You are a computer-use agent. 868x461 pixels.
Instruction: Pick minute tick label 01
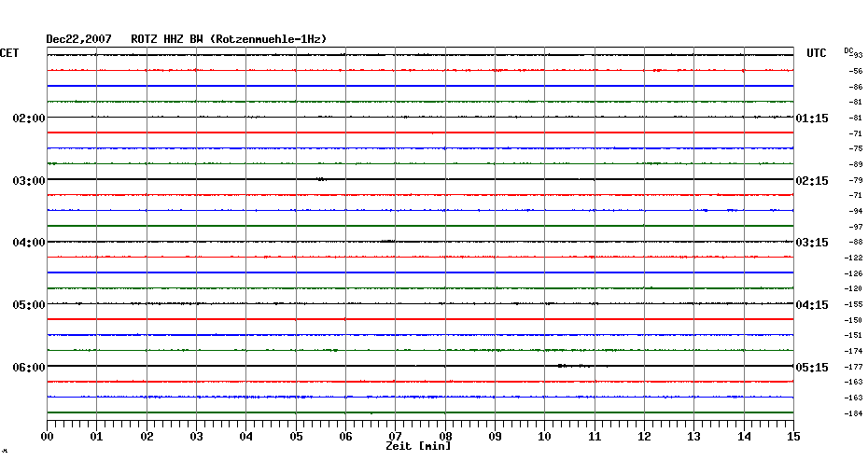click(x=96, y=437)
